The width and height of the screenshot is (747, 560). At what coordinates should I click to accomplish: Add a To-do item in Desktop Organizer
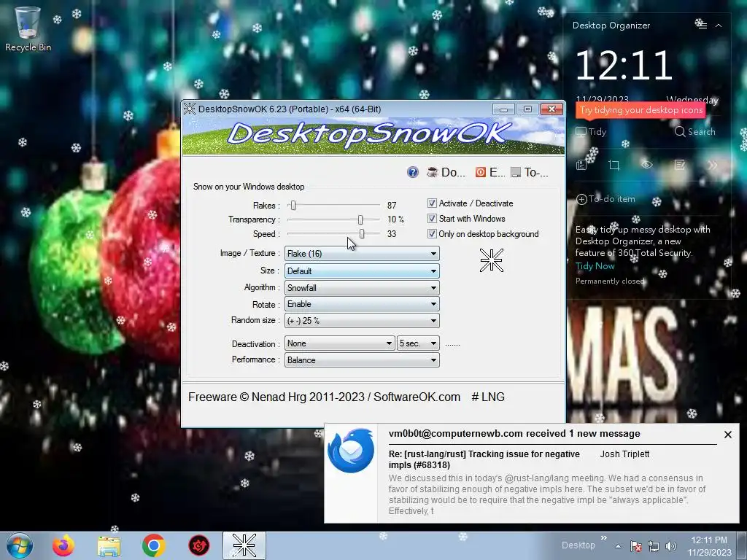coord(606,199)
